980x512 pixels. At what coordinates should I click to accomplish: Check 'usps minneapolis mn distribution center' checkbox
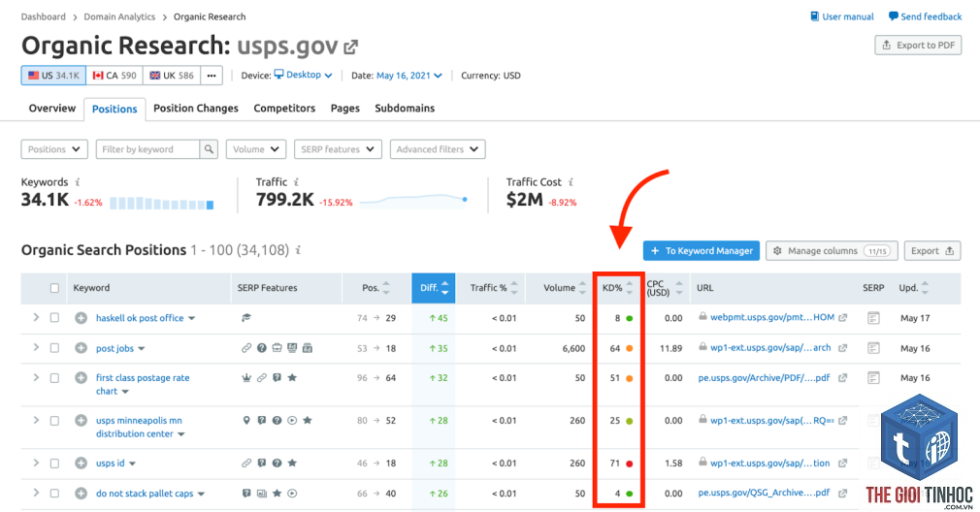pyautogui.click(x=54, y=421)
